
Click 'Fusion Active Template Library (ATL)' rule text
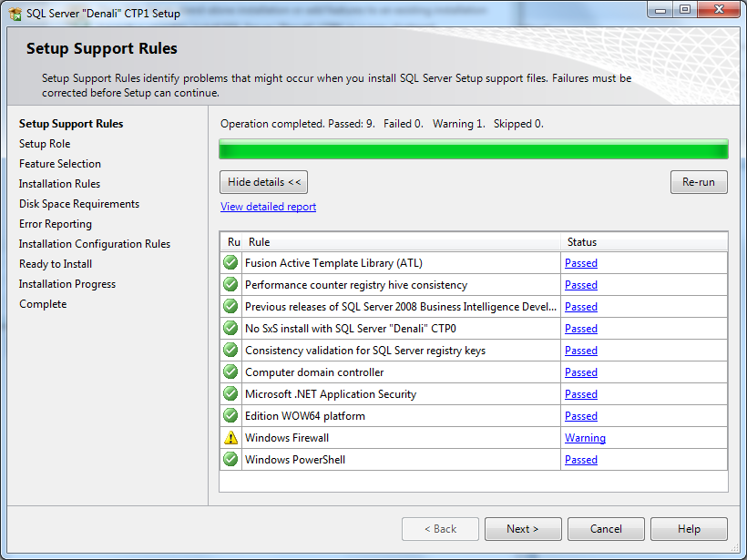(333, 263)
